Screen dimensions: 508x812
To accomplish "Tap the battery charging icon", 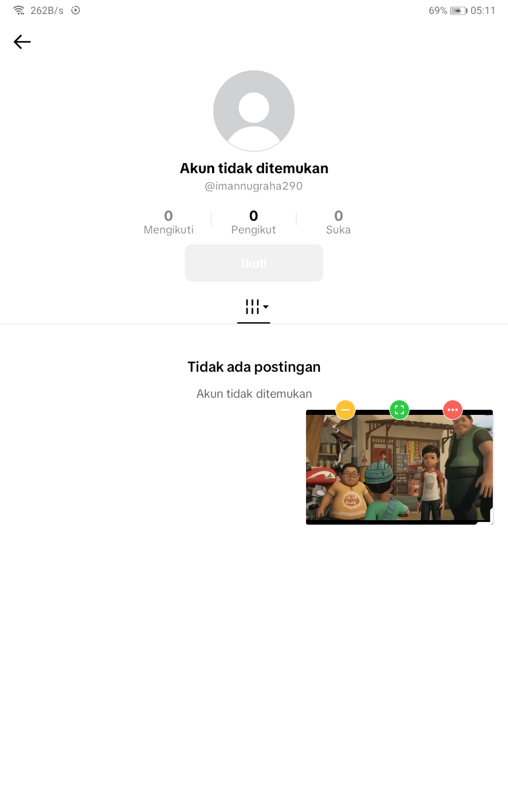I will 458,11.
